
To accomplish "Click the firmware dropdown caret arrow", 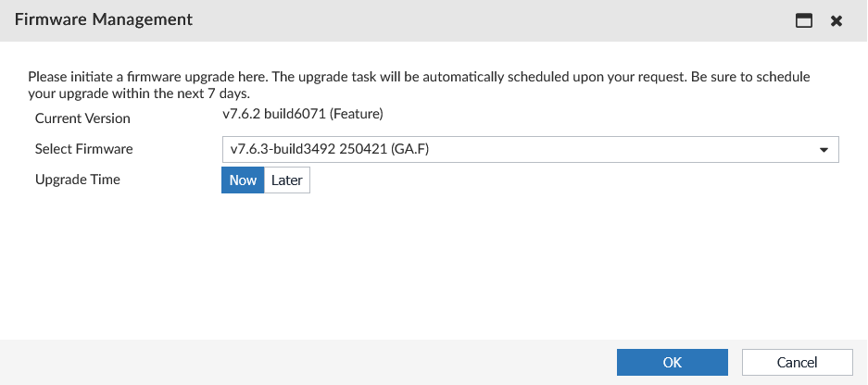I will 824,150.
